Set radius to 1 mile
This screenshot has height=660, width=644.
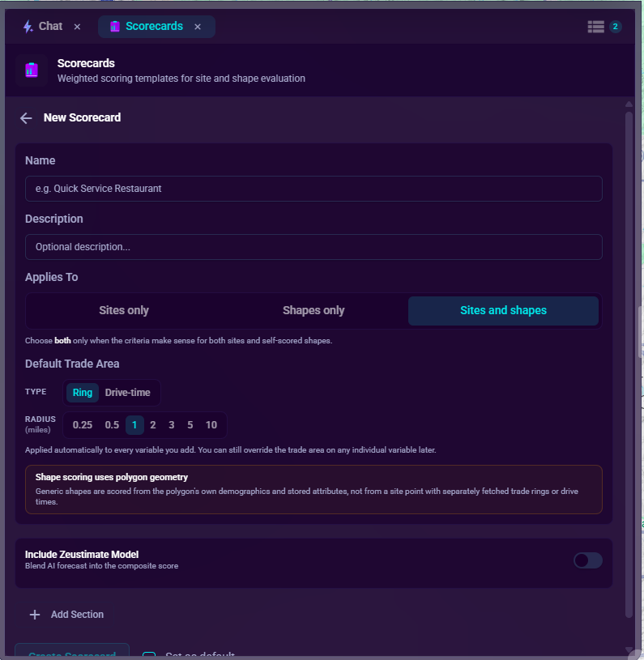[x=134, y=425]
